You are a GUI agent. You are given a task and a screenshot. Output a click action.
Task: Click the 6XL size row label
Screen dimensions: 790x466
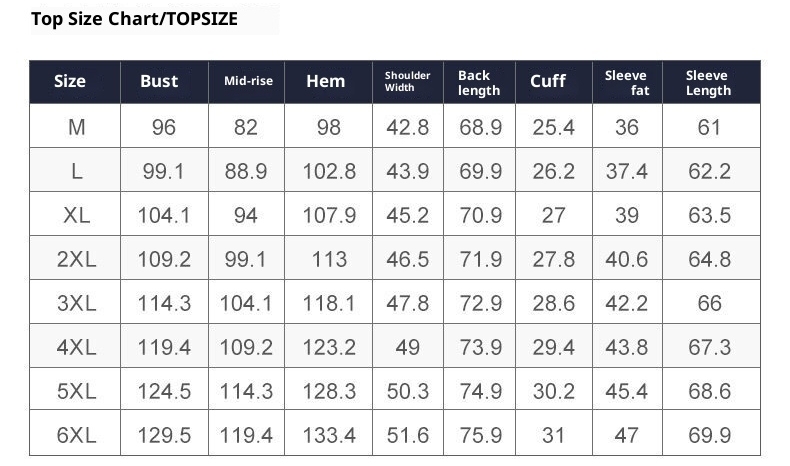76,435
